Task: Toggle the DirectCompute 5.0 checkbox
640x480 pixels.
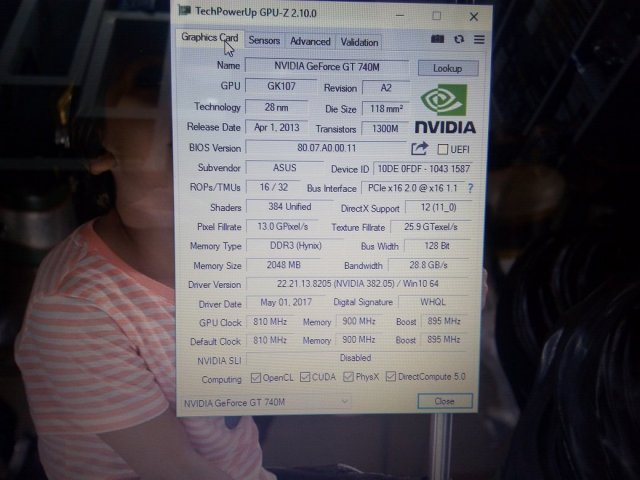Action: click(x=391, y=378)
